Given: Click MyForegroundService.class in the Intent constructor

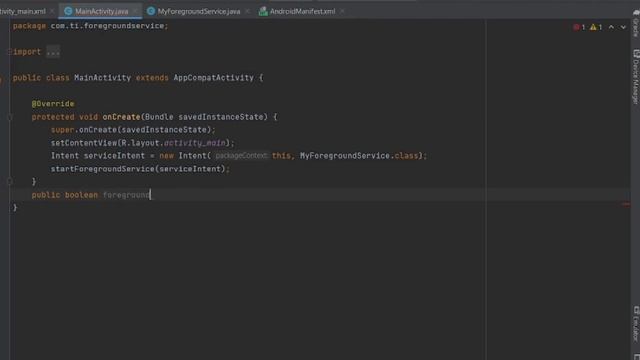Looking at the screenshot, I should 359,156.
